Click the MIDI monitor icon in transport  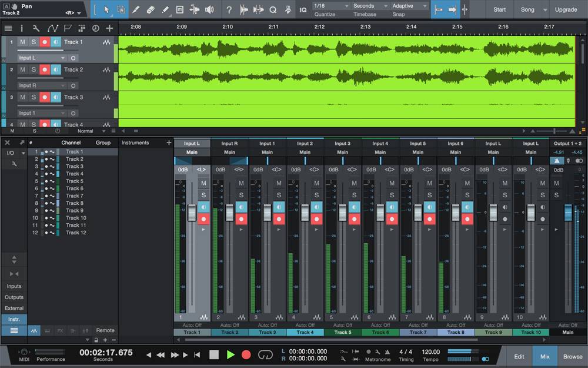coord(24,352)
